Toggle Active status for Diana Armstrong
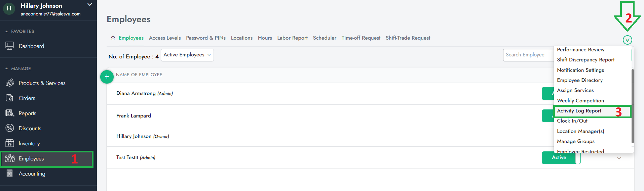Image resolution: width=644 pixels, height=191 pixels. (547, 94)
